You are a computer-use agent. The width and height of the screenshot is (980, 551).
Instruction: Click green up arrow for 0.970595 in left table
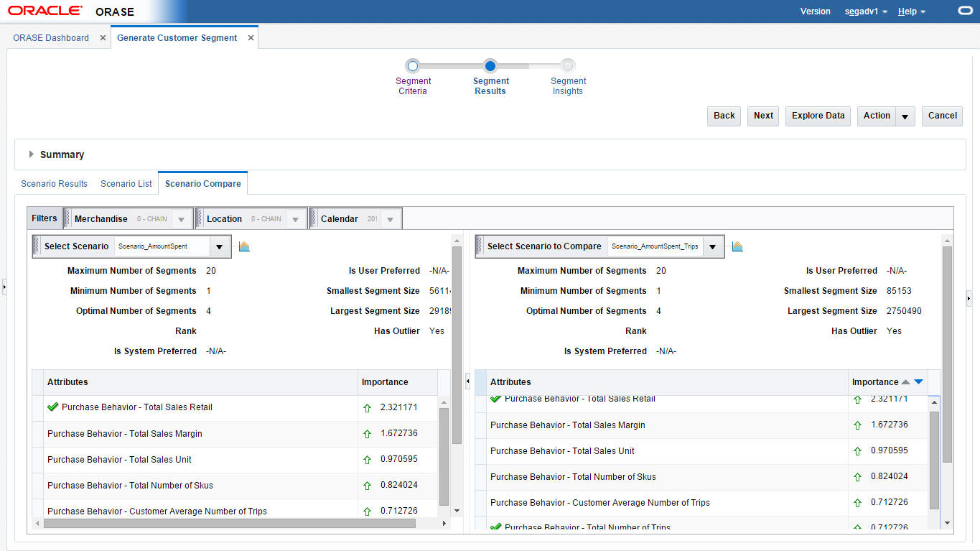point(368,460)
